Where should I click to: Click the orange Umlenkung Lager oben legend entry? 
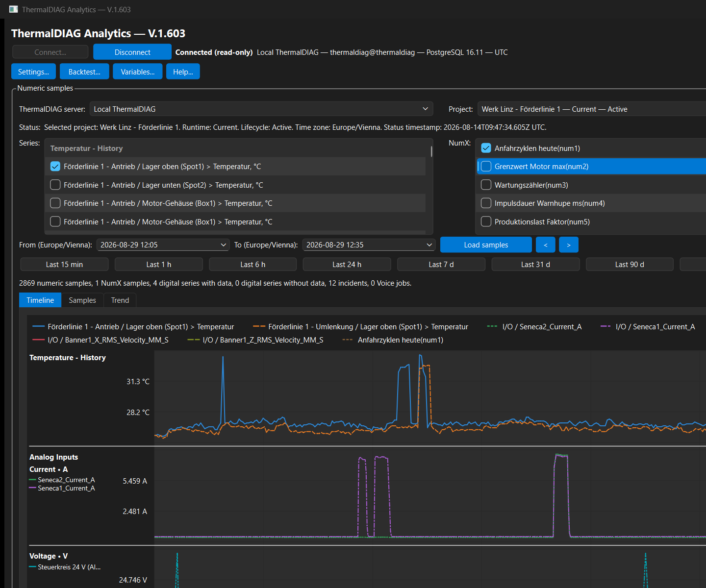point(361,326)
